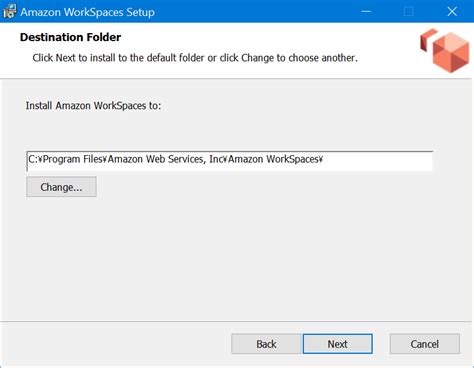Select the 'Destination Folder' heading text
474x368 pixels.
[x=70, y=37]
